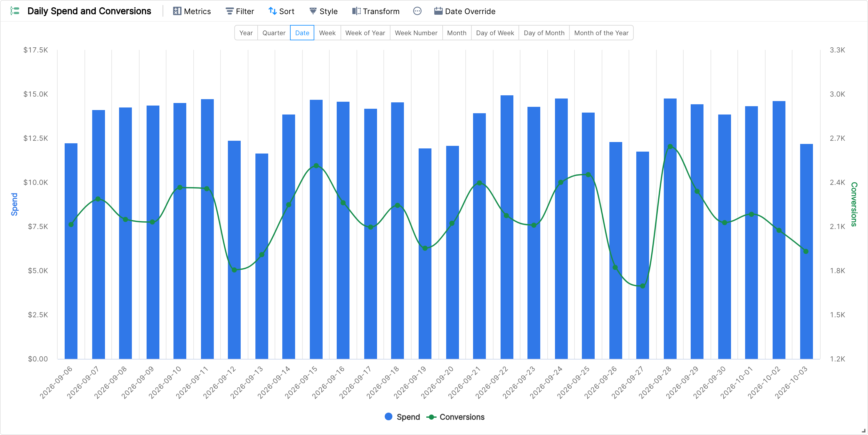Click the 1.2K right axis label
The image size is (868, 435).
[x=837, y=359]
